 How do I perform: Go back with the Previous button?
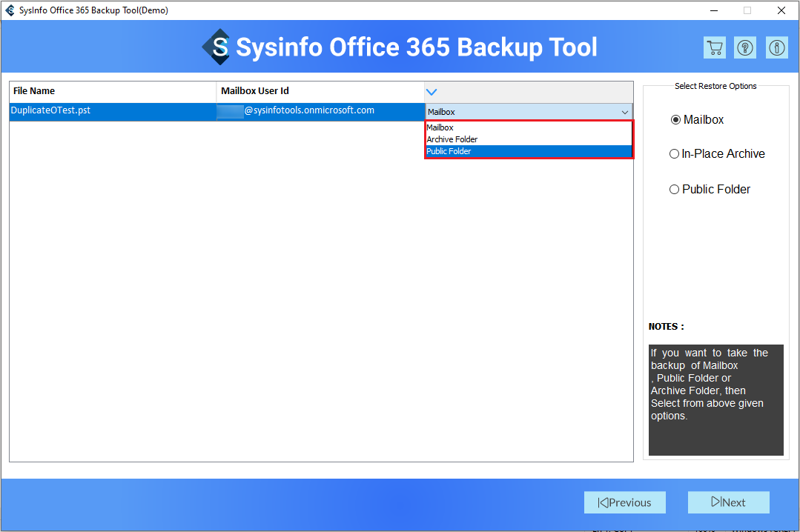624,502
